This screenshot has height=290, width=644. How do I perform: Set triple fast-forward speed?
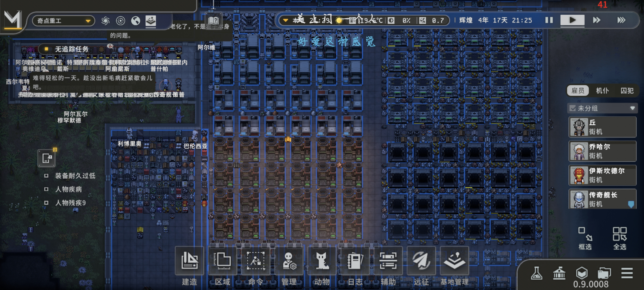pos(621,20)
